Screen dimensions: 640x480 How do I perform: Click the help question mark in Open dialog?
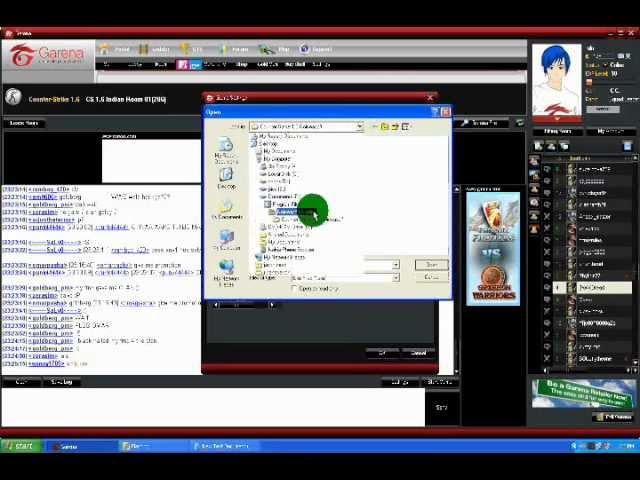(x=436, y=111)
